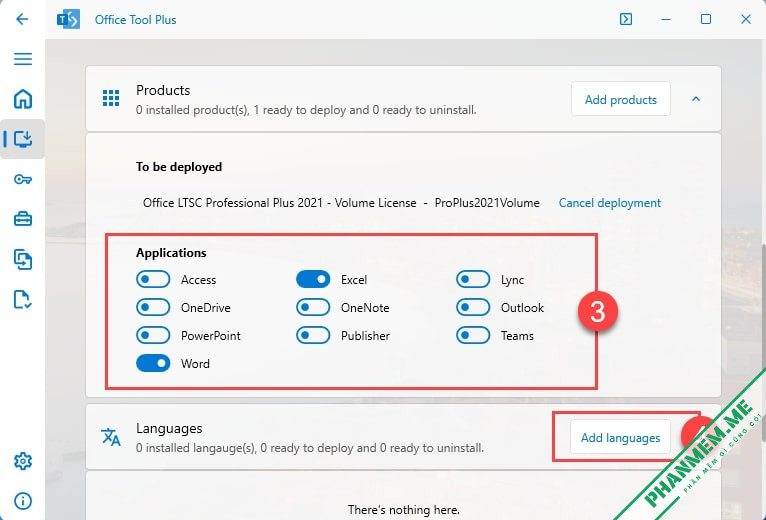Click the Cancel deployment link

pyautogui.click(x=610, y=203)
